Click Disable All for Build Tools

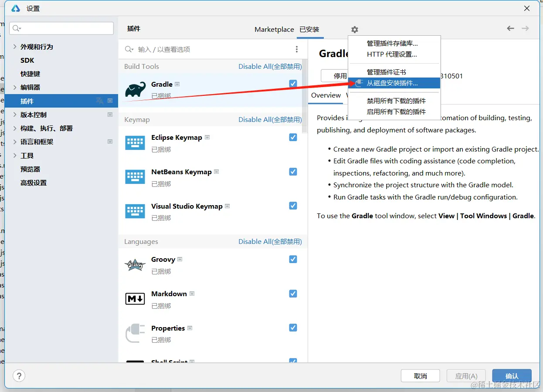point(270,66)
